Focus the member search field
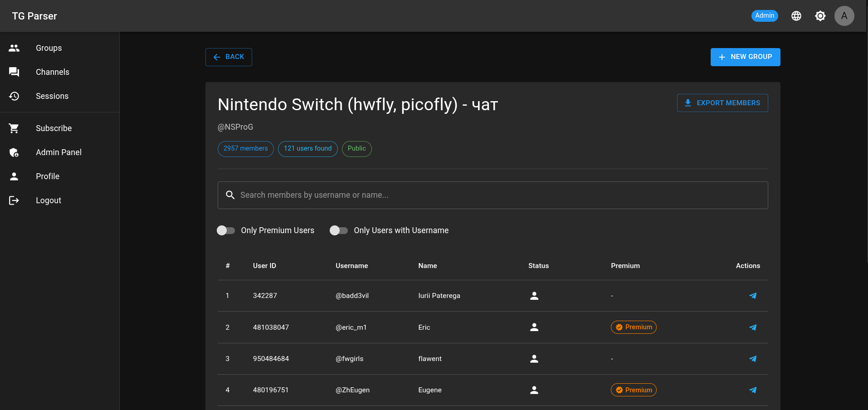The width and height of the screenshot is (868, 410). pyautogui.click(x=493, y=195)
